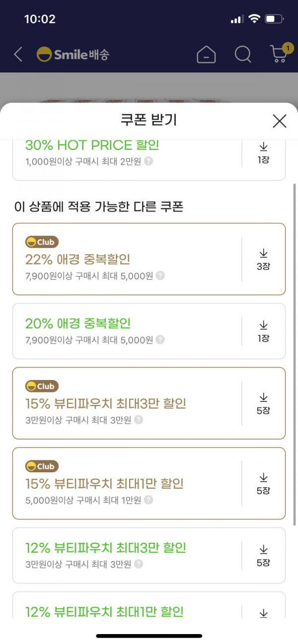
Task: Select the 22% 애경 중복할인 coupon title
Action: click(x=77, y=259)
